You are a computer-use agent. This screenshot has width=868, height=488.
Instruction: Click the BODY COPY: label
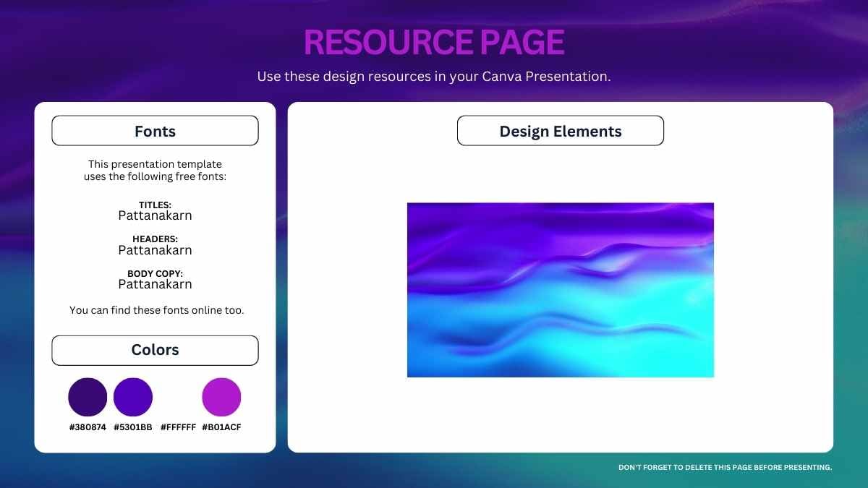pyautogui.click(x=155, y=274)
